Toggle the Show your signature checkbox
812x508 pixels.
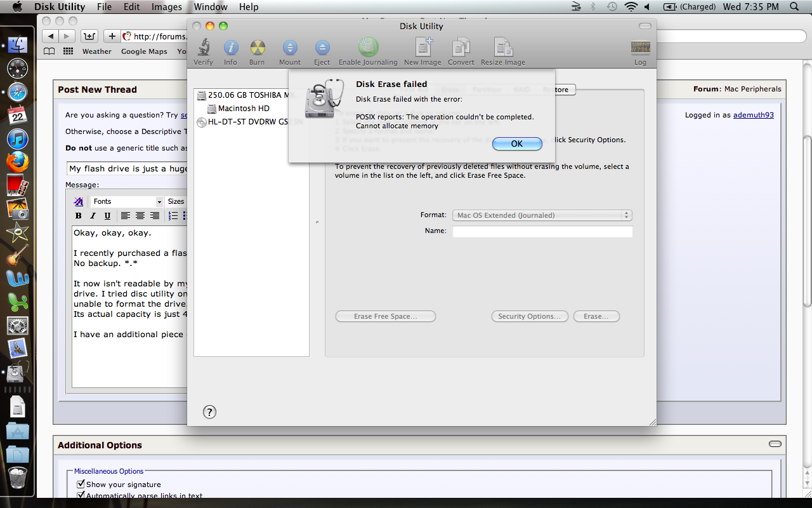click(81, 484)
